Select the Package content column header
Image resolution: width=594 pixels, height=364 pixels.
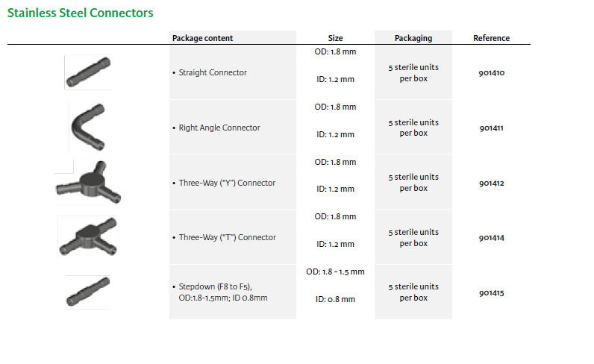click(202, 38)
